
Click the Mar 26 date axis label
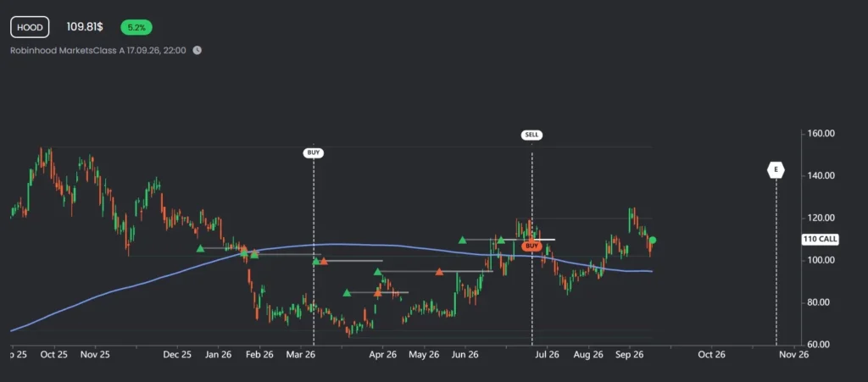click(x=301, y=354)
